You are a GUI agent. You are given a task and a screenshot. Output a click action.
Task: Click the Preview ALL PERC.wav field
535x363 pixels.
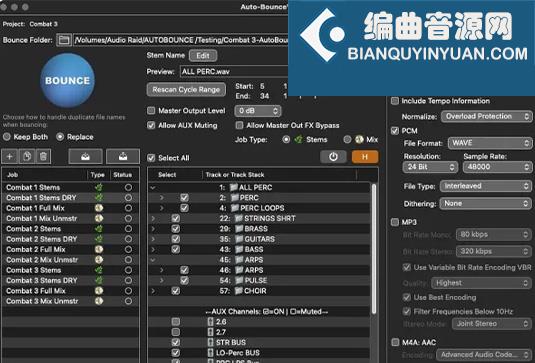[x=234, y=71]
